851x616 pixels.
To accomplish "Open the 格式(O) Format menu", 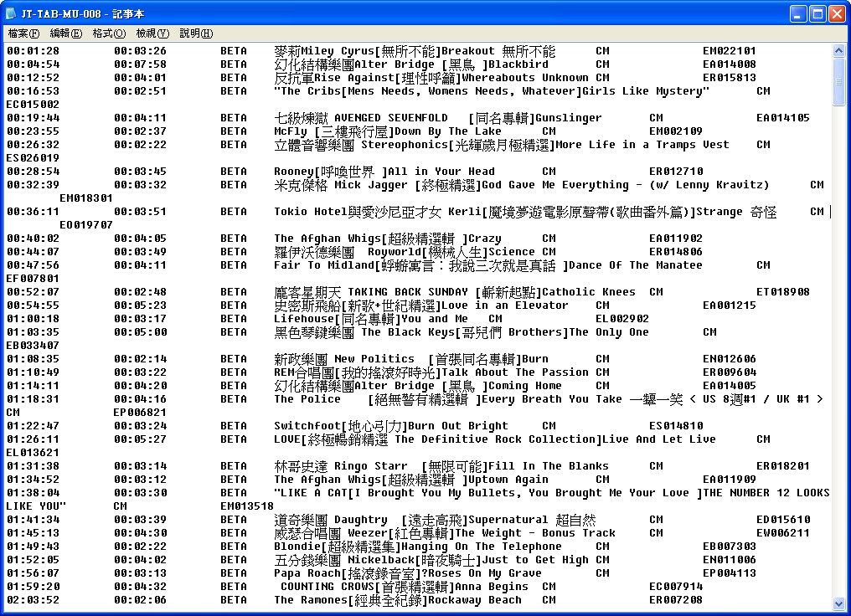I will (109, 33).
